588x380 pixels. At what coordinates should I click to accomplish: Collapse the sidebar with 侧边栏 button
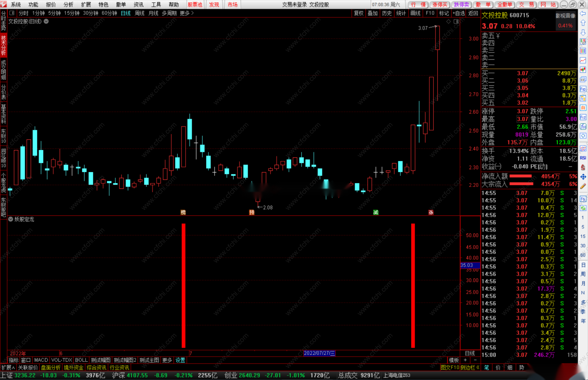pyautogui.click(x=470, y=367)
